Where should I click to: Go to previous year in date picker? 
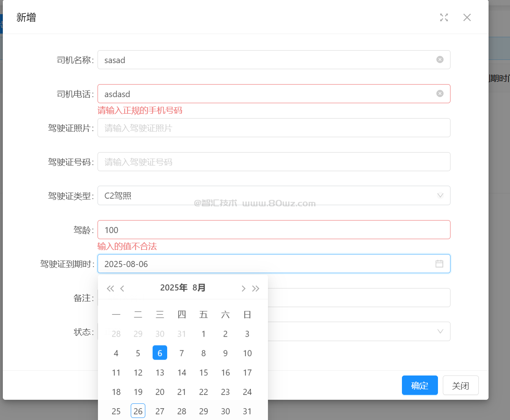pos(110,288)
